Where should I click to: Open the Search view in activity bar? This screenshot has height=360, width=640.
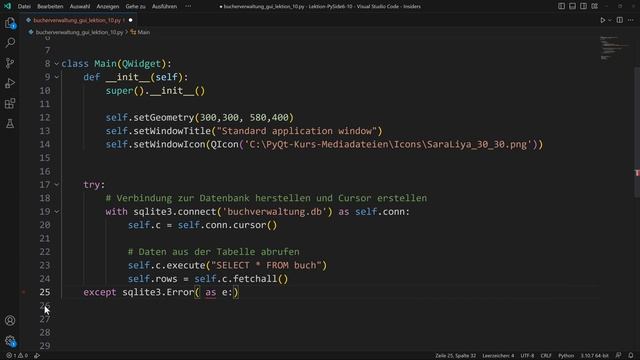click(10, 42)
